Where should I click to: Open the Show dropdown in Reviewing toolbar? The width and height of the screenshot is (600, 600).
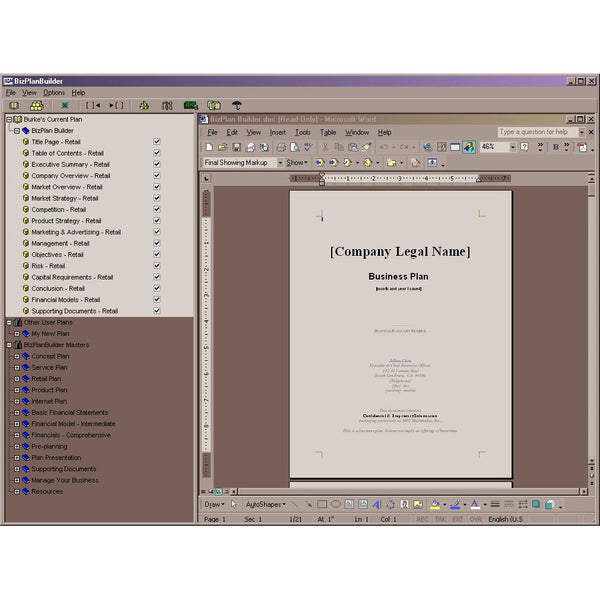pyautogui.click(x=297, y=163)
